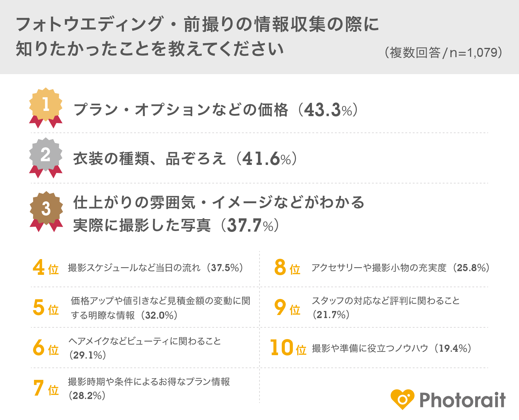Select the ヘアメイクなどビューティ entry

(x=145, y=348)
